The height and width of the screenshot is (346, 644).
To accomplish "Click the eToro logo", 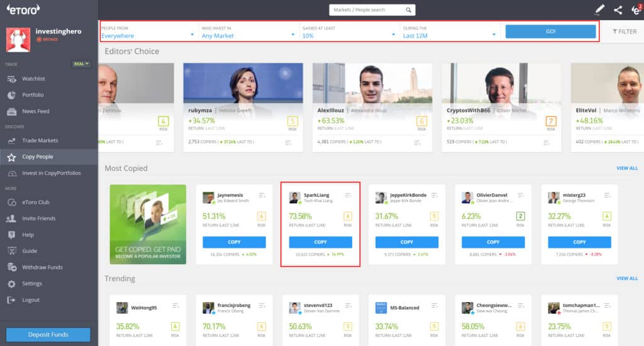I will click(x=23, y=9).
